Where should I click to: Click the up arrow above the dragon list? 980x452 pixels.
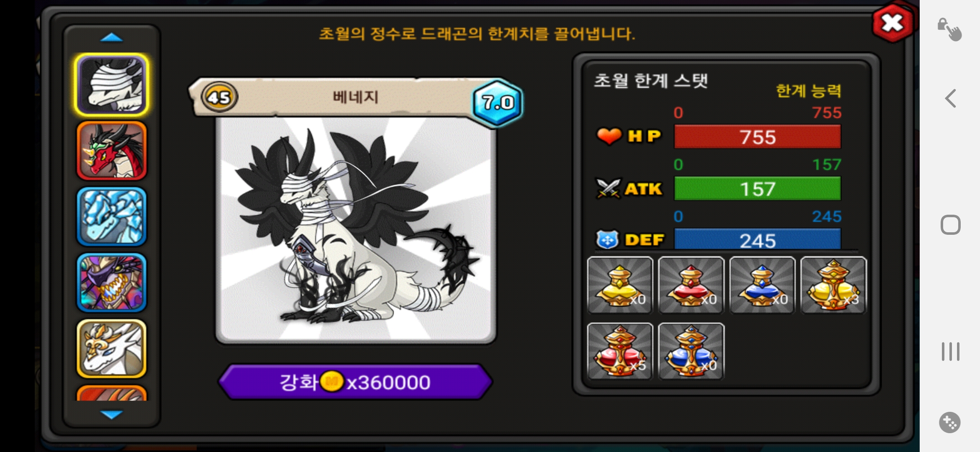111,38
